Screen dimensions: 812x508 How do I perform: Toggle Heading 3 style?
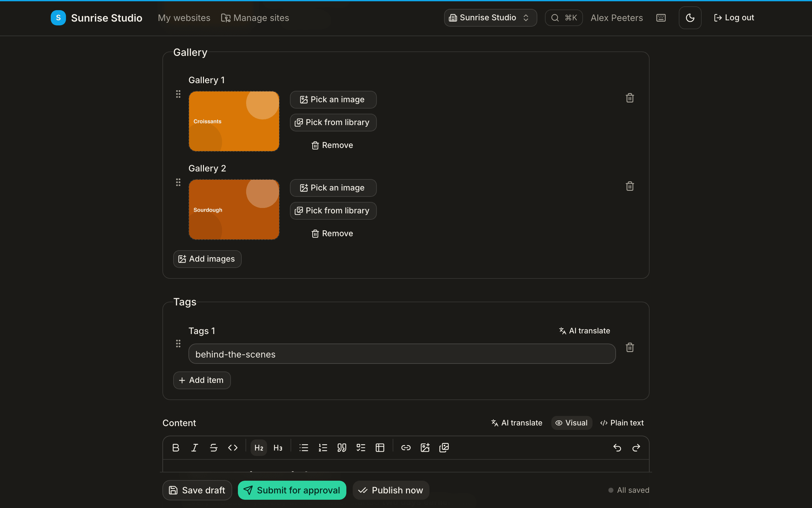[278, 448]
